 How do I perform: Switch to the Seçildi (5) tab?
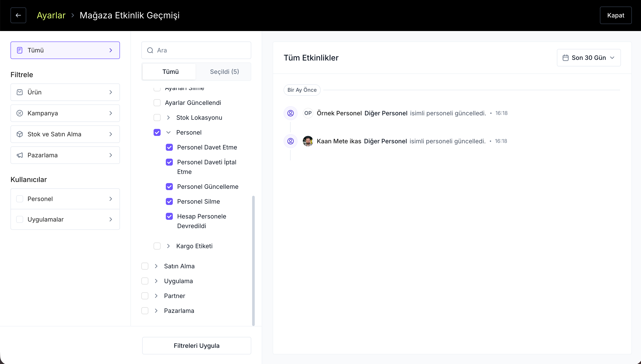click(x=224, y=72)
